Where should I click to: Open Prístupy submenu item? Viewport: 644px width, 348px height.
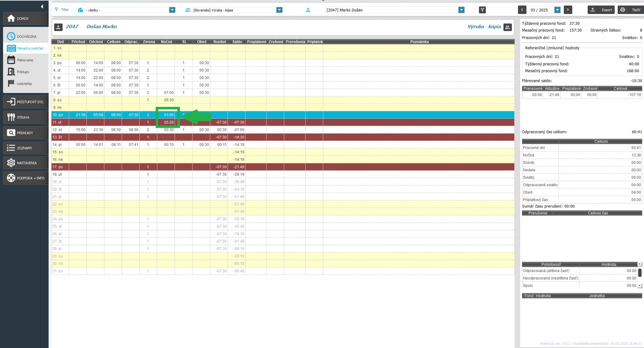click(23, 72)
